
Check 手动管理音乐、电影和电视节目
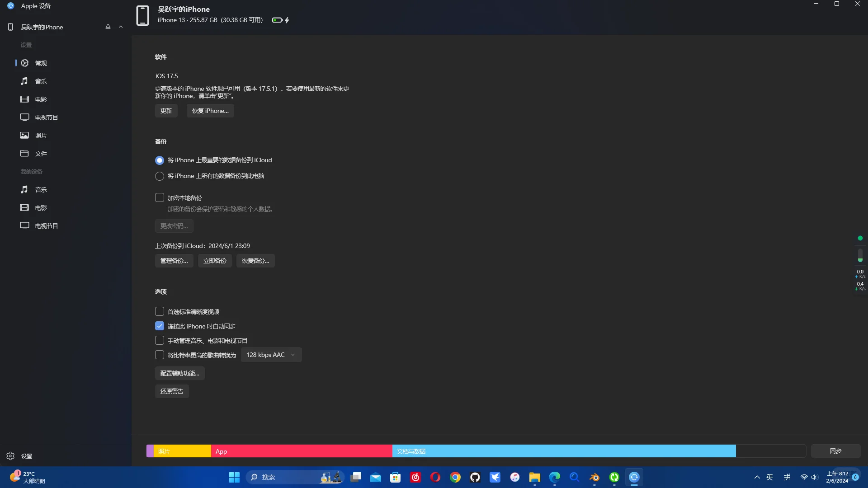point(159,340)
